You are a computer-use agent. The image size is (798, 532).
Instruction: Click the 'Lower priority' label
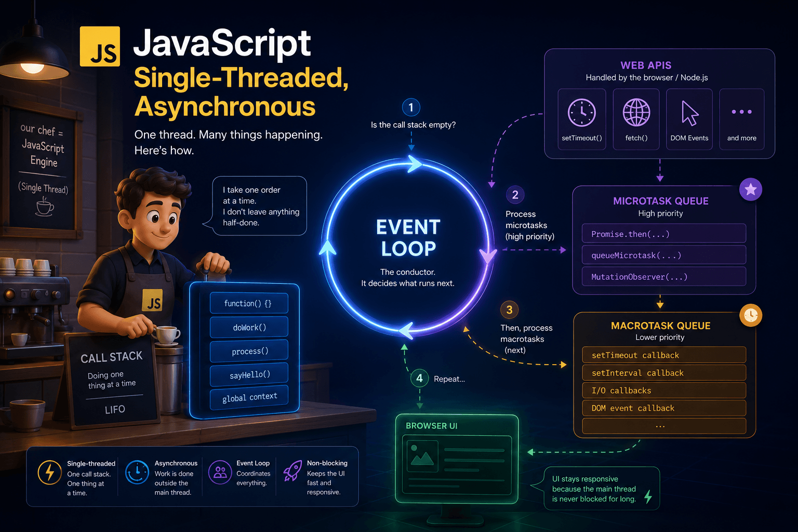pos(660,337)
